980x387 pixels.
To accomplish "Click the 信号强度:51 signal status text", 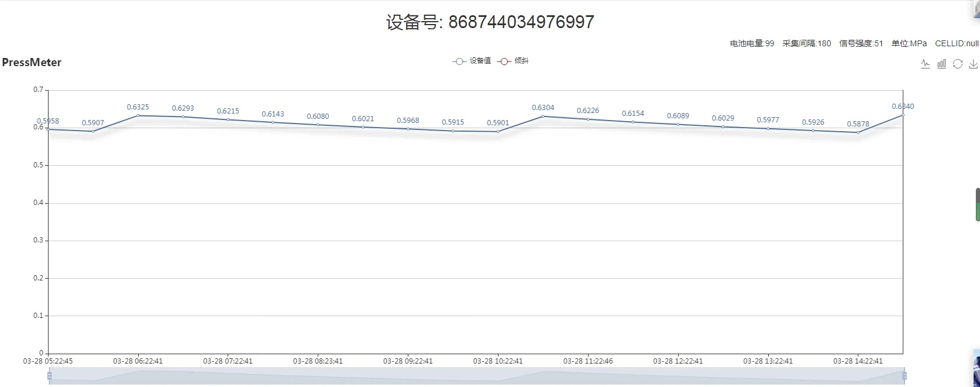I will (861, 43).
